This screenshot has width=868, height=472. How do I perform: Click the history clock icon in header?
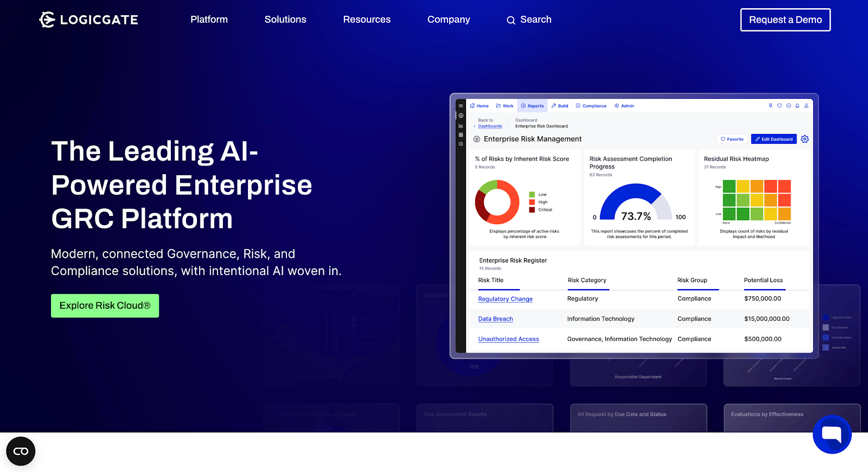(789, 106)
